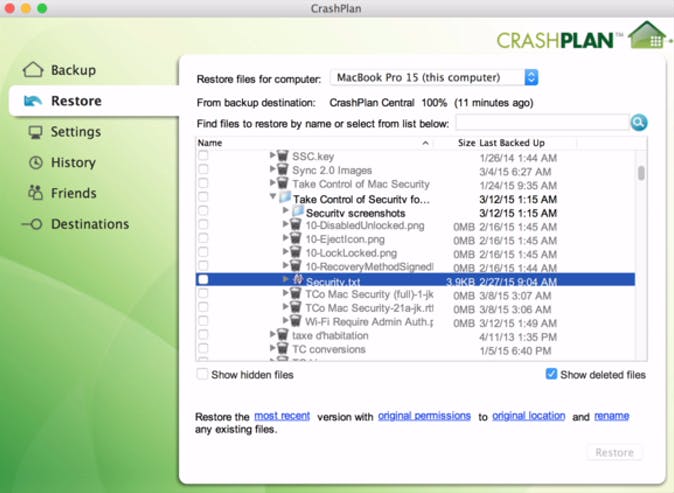Collapse Take Control of Security fo... folder
Viewport: 674px width, 493px height.
pos(273,196)
